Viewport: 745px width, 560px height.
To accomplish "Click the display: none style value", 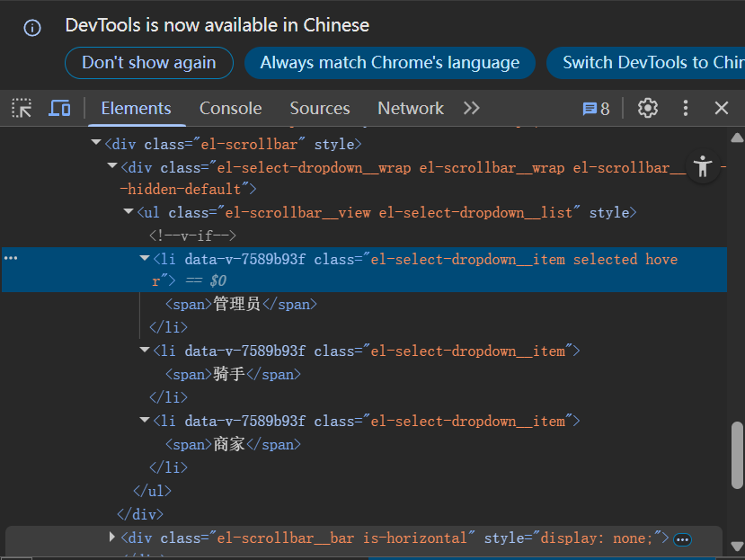I will pos(597,538).
